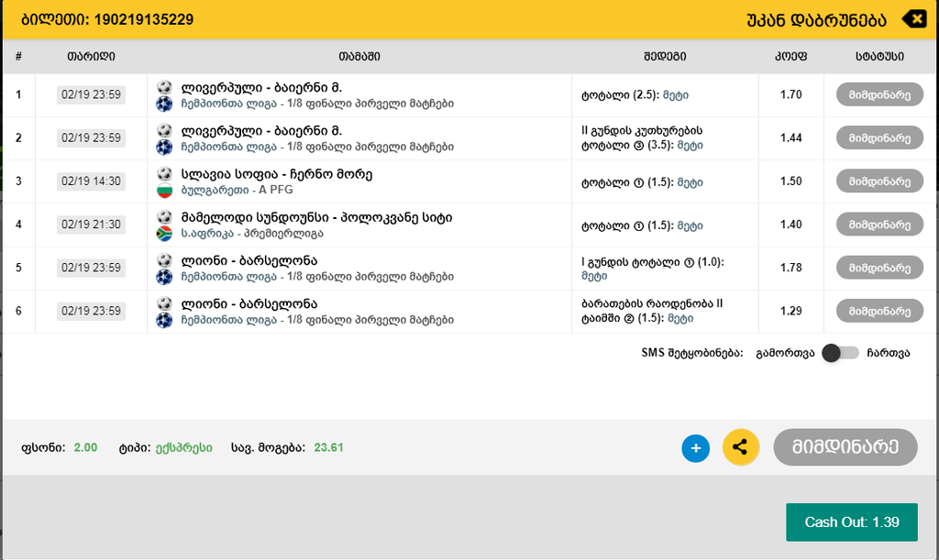939x560 pixels.
Task: Click უკან დაბრუნება back link
Action: [x=816, y=20]
